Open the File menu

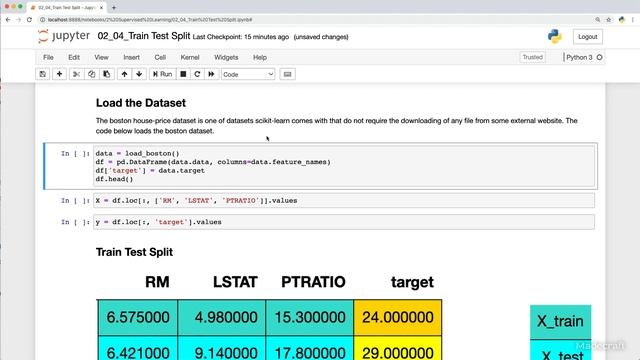point(48,58)
